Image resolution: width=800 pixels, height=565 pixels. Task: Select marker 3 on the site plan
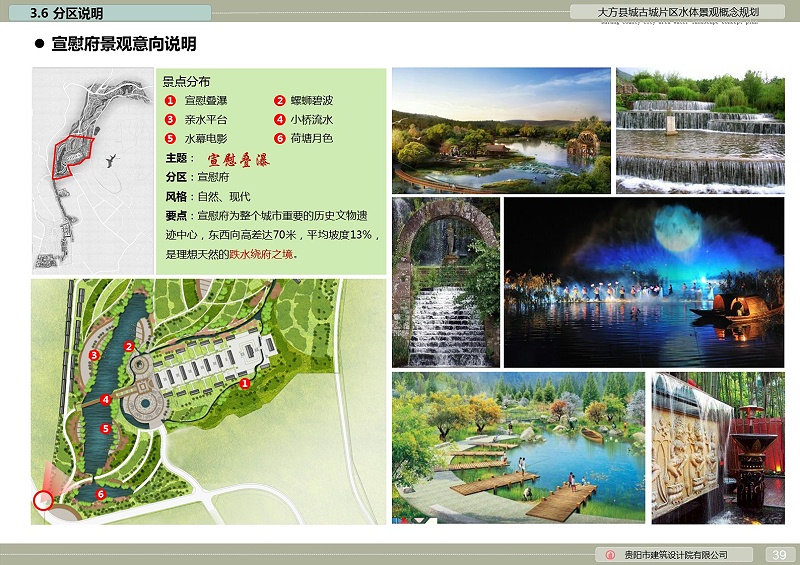pos(94,355)
